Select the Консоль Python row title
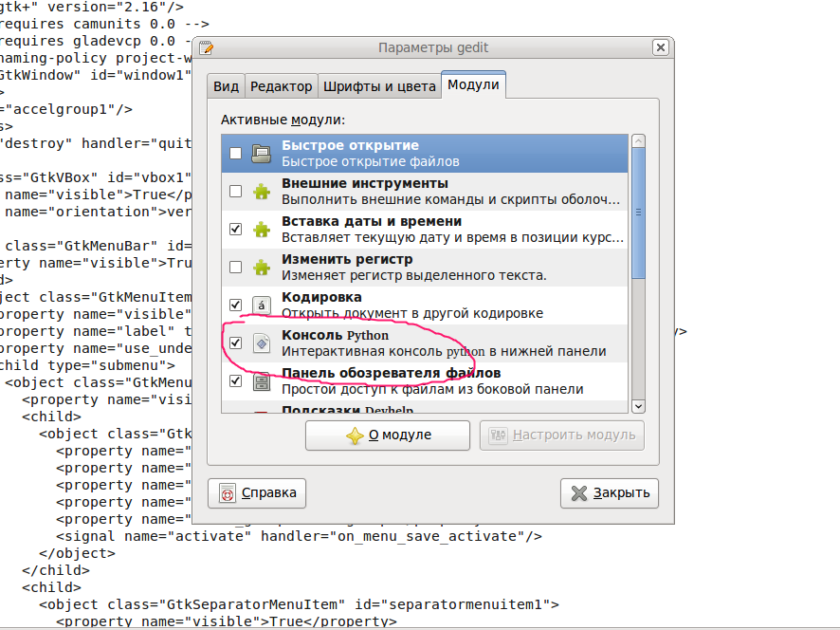 coord(336,335)
